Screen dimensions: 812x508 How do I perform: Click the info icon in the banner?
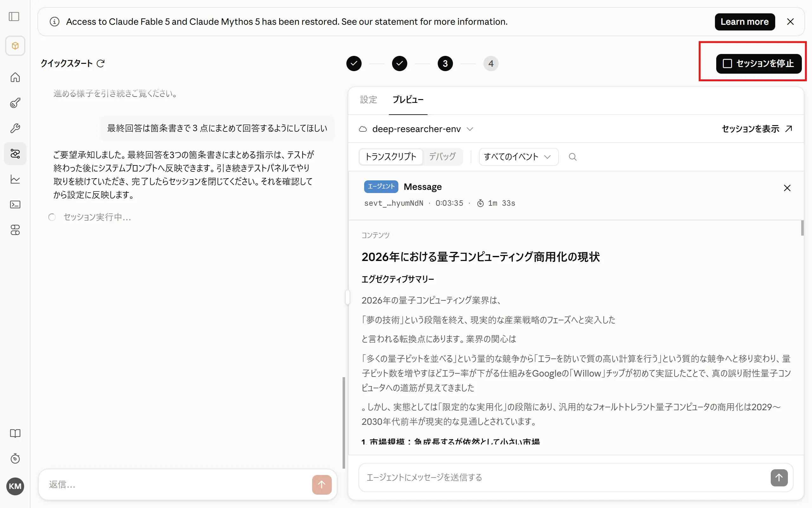[54, 22]
